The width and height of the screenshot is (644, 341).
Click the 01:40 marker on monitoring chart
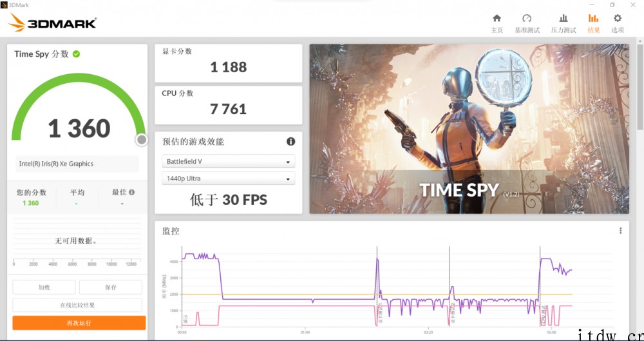click(x=305, y=333)
